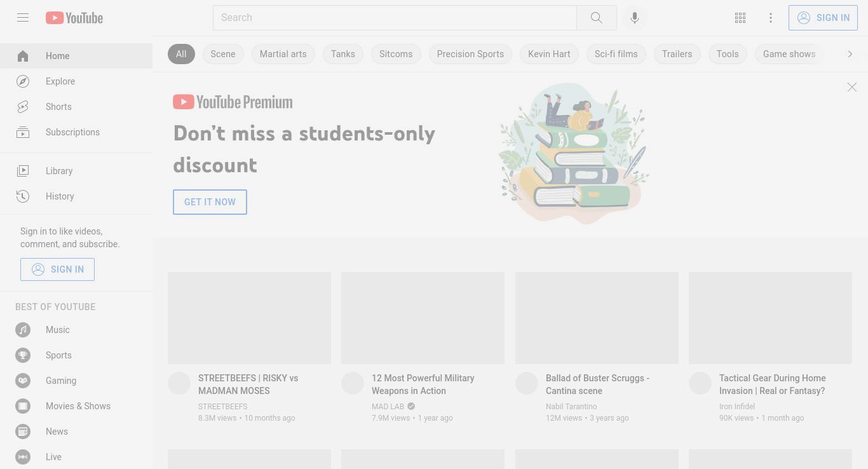Open the Library label in sidebar
Screen dimensions: 868x469
tap(59, 171)
